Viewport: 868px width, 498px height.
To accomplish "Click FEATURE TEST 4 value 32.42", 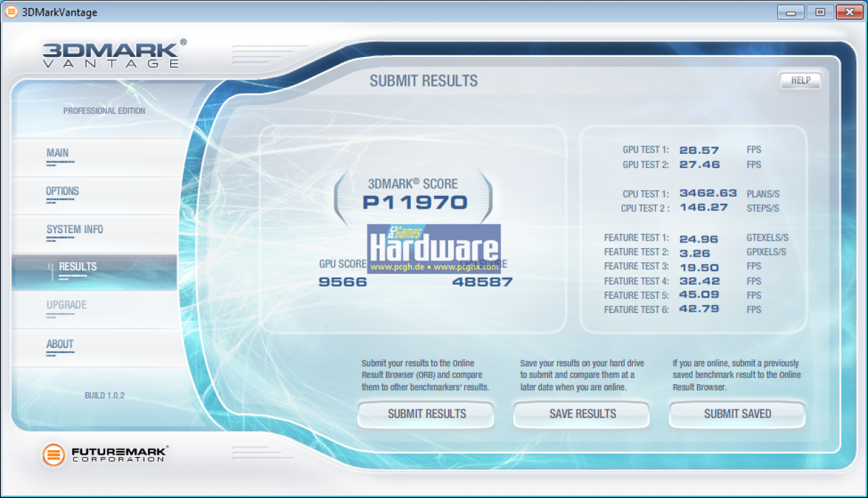I will click(699, 281).
